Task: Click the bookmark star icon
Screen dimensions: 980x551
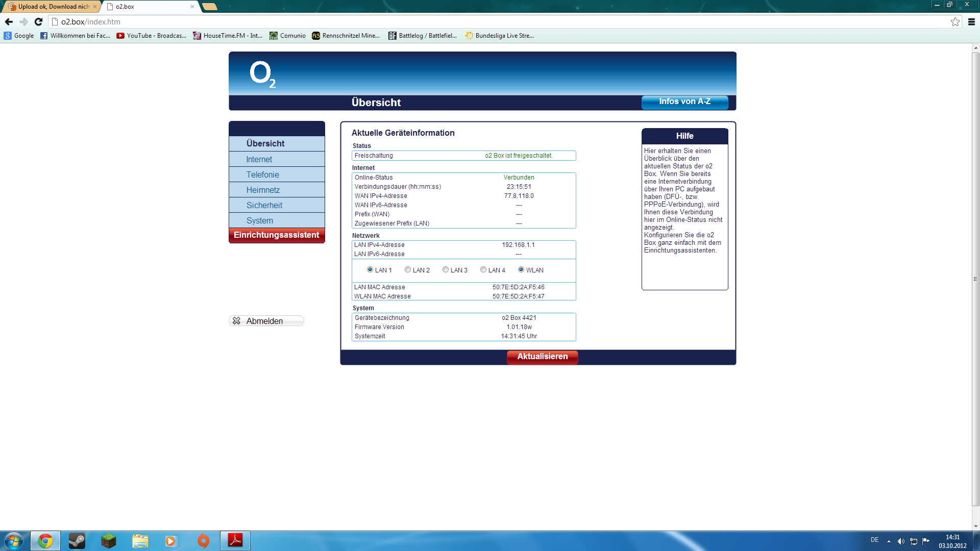Action: tap(955, 22)
